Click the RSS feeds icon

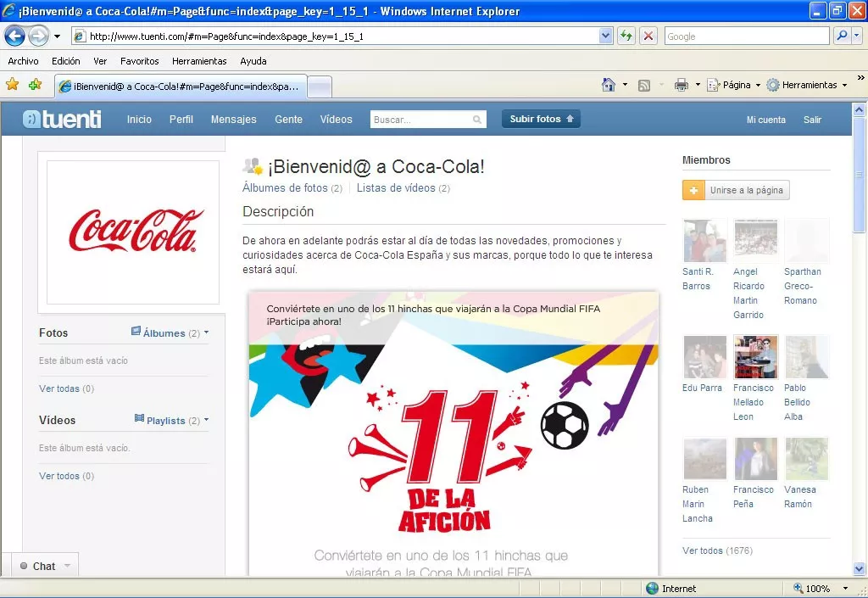[644, 86]
